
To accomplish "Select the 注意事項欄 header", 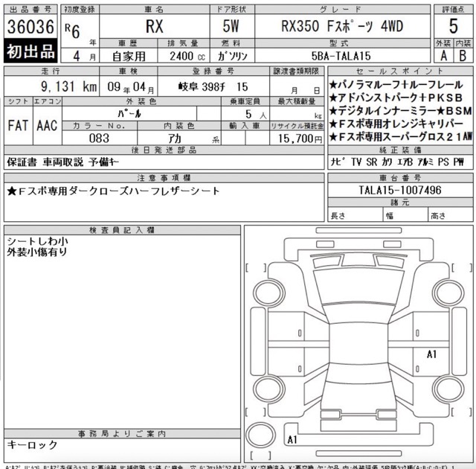I will [164, 178].
